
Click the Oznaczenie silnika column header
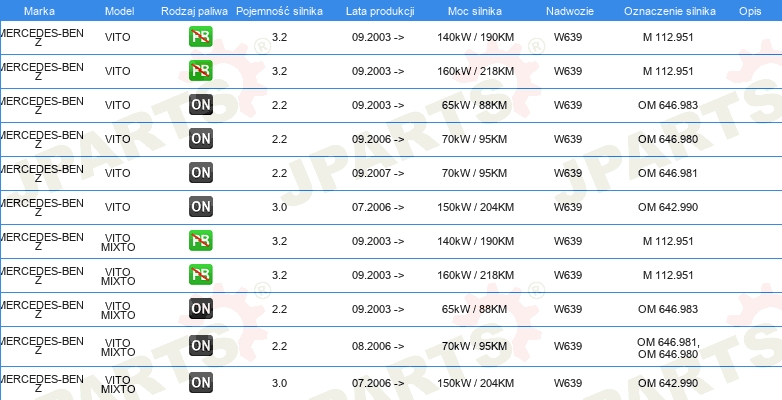coord(670,11)
